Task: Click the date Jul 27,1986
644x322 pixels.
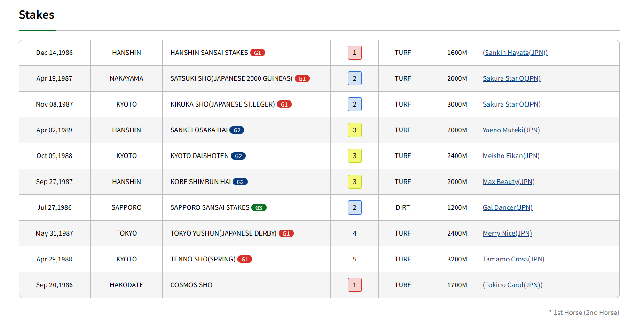Action: tap(55, 207)
